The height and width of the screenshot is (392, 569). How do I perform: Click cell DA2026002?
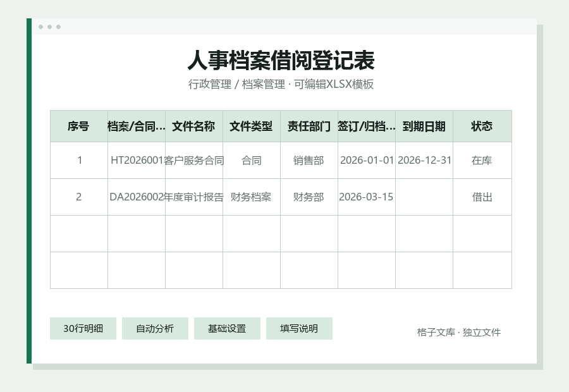137,197
